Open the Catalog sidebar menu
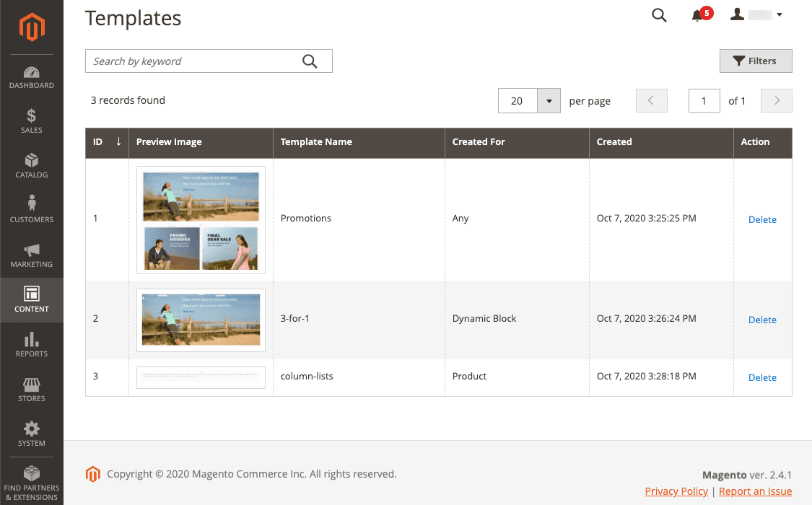Screen dimensions: 812x505 (32, 166)
